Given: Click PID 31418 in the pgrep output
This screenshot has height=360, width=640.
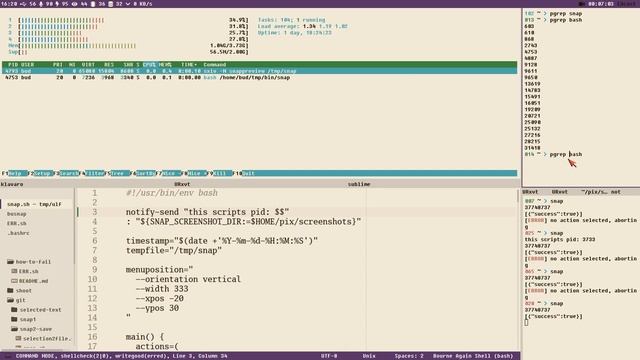Looking at the screenshot, I should 532,148.
